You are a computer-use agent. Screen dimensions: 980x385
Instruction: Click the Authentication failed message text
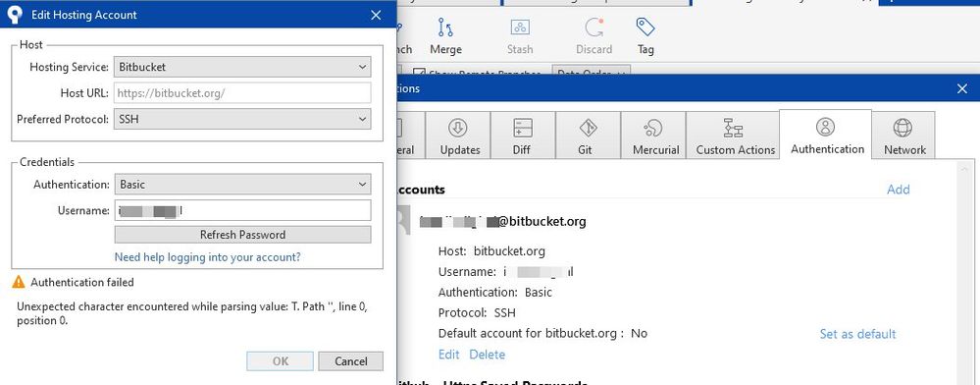[x=82, y=282]
